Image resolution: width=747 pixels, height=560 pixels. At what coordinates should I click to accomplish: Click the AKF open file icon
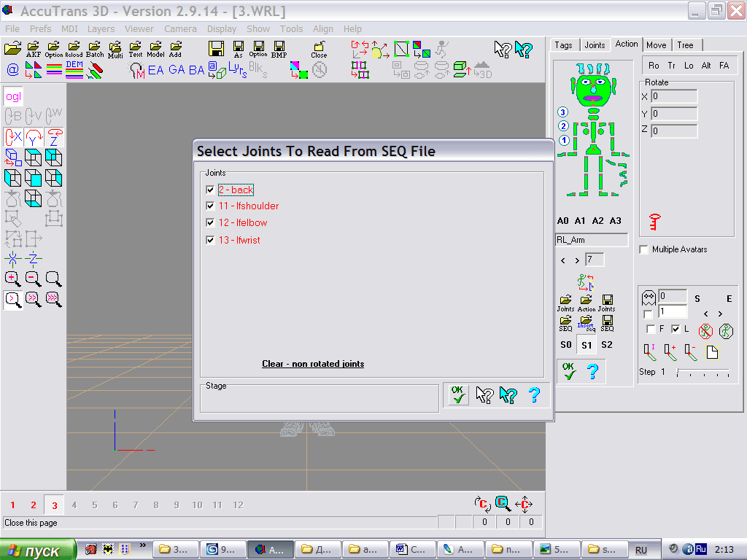[34, 49]
